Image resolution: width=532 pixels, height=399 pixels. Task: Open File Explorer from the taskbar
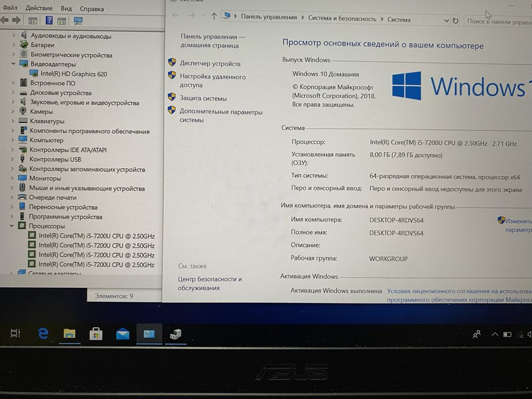[69, 334]
